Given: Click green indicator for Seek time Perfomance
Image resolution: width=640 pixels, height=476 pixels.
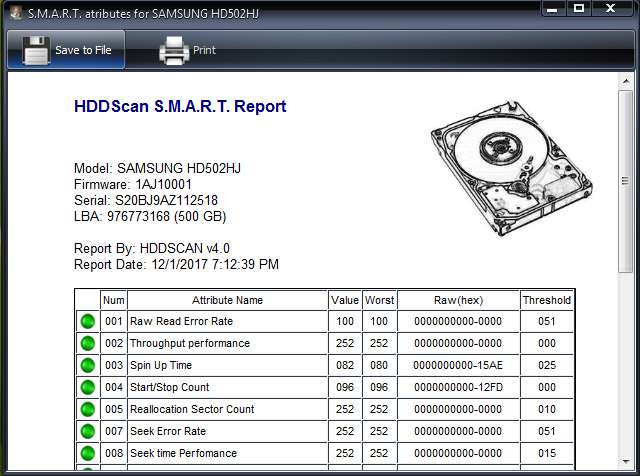Looking at the screenshot, I should pos(87,453).
